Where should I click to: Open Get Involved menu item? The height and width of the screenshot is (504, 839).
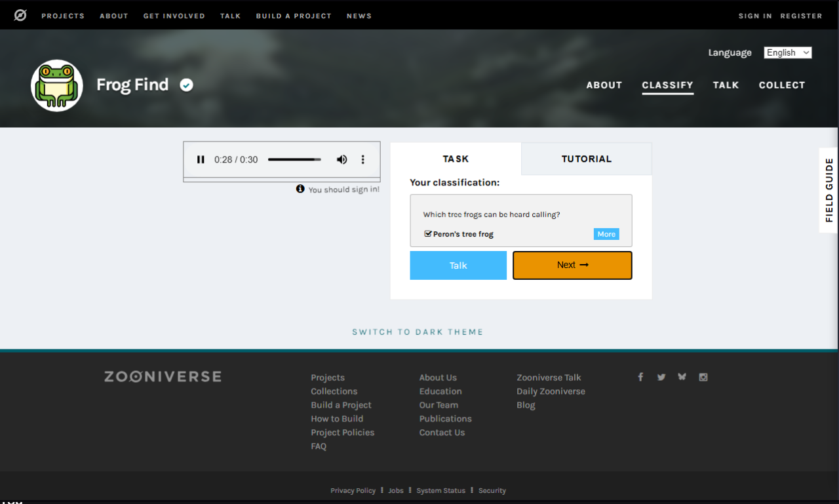(x=174, y=16)
